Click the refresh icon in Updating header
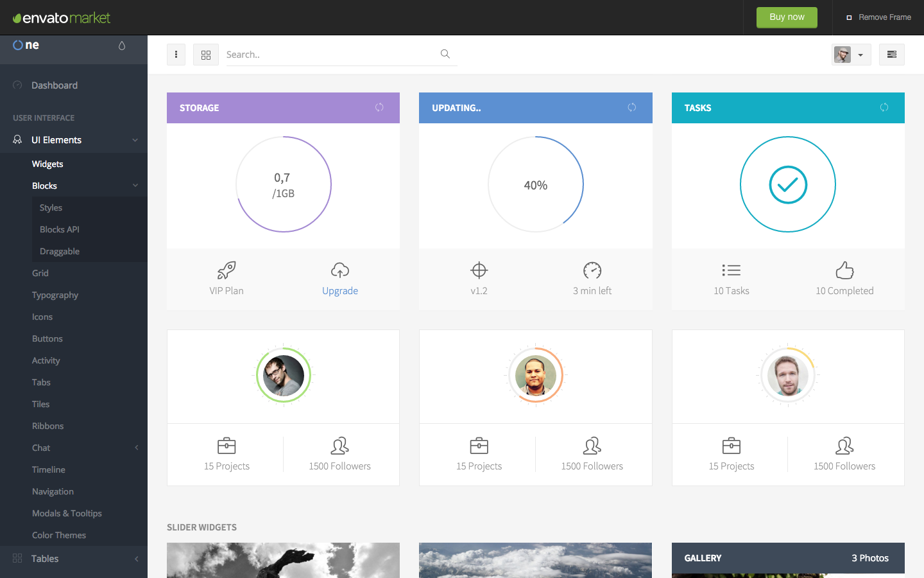Image resolution: width=924 pixels, height=578 pixels. click(x=632, y=107)
